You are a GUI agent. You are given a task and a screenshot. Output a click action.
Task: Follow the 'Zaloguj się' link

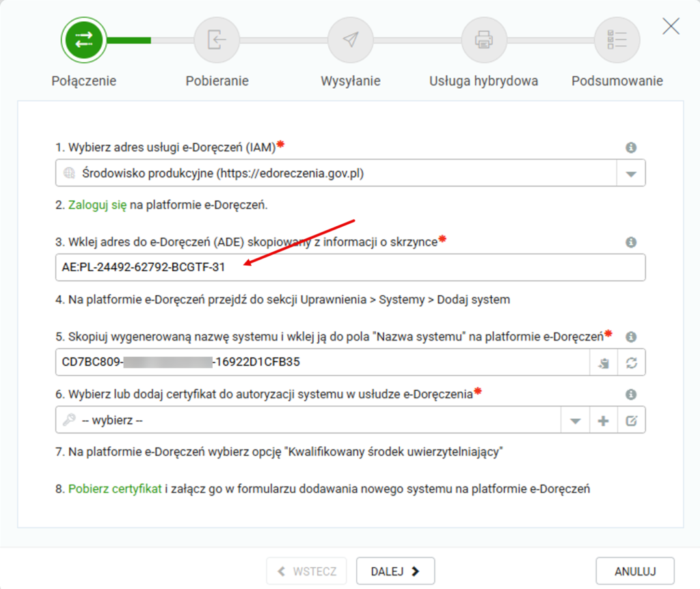coord(97,205)
